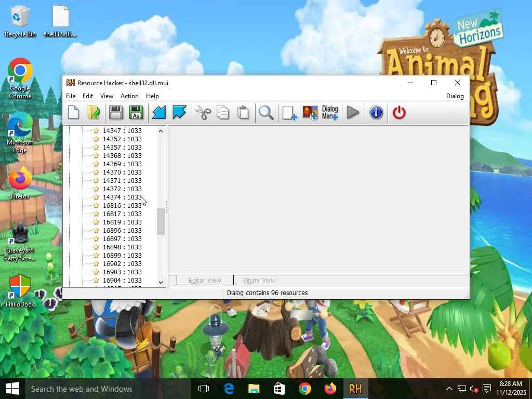This screenshot has width=532, height=399.
Task: Open the Help menu
Action: 152,96
